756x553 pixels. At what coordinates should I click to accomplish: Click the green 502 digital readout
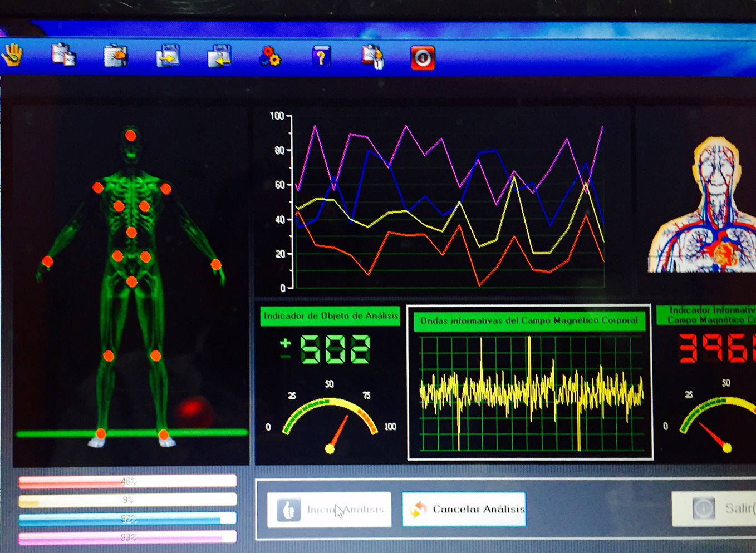pyautogui.click(x=334, y=349)
